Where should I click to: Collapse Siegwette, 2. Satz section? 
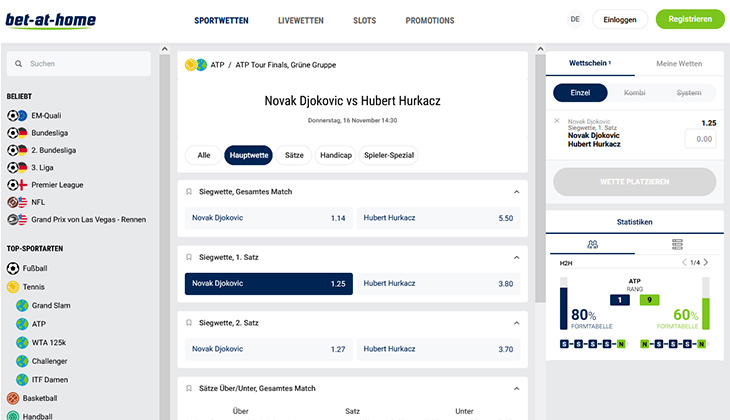click(x=516, y=323)
